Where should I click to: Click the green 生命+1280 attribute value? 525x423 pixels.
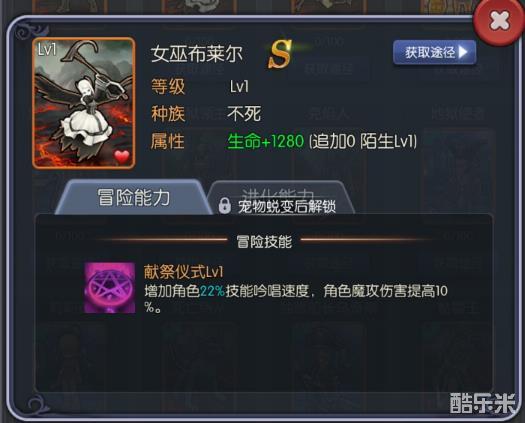click(x=266, y=141)
